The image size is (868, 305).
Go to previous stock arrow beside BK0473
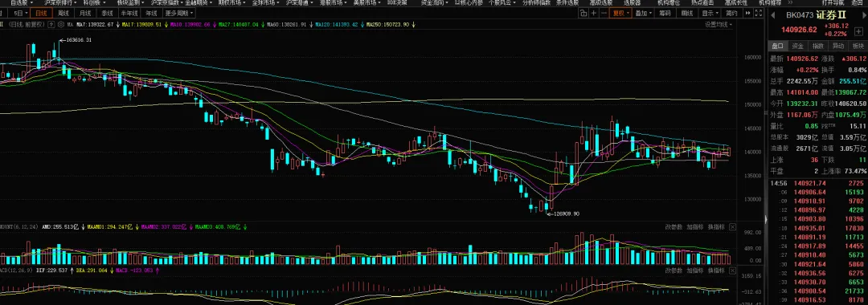773,15
